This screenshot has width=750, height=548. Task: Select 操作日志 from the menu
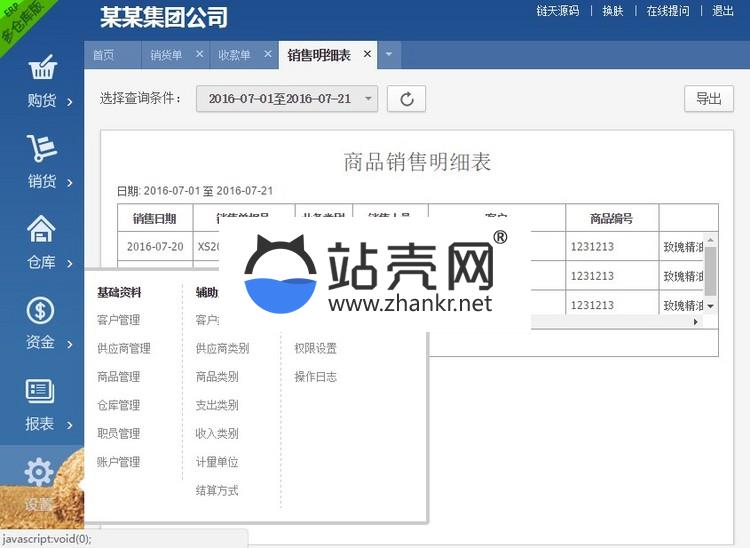click(315, 376)
